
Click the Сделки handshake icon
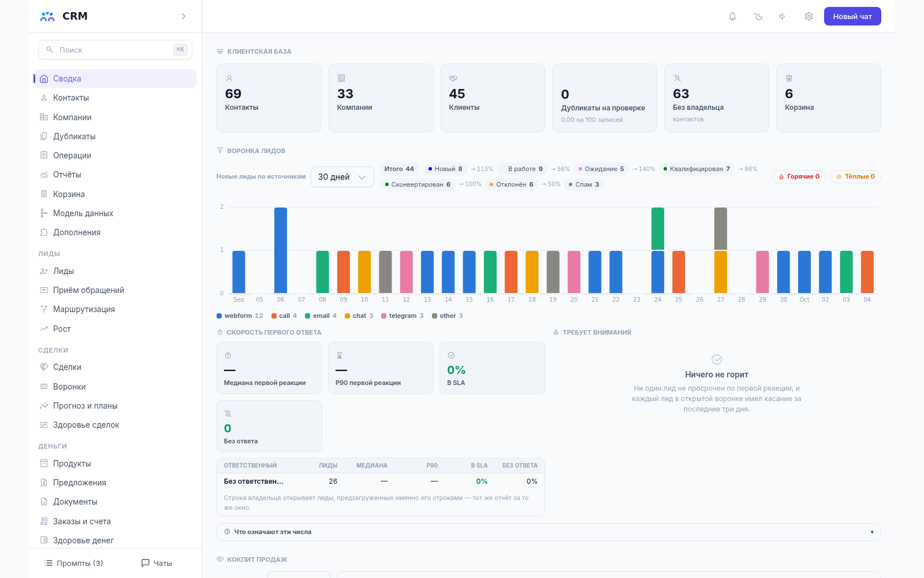point(44,367)
